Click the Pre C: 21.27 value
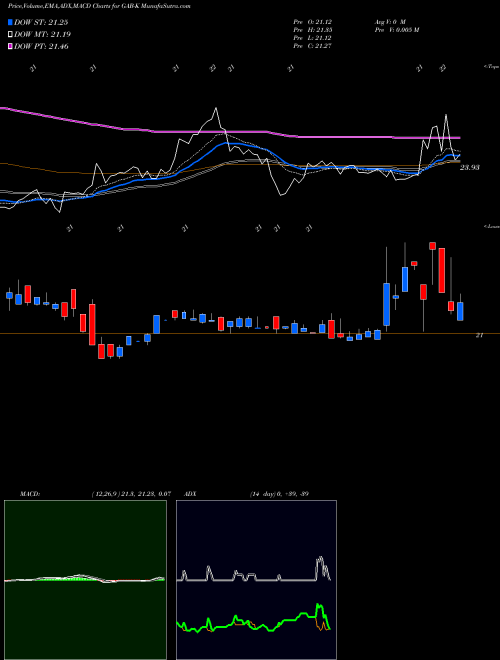The image size is (500, 660). click(x=313, y=46)
